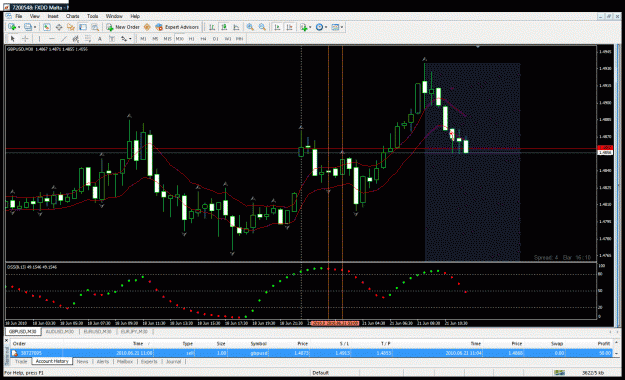The image size is (625, 380).
Task: Expand the Arrows tool dropdown arrow
Action: click(x=130, y=39)
